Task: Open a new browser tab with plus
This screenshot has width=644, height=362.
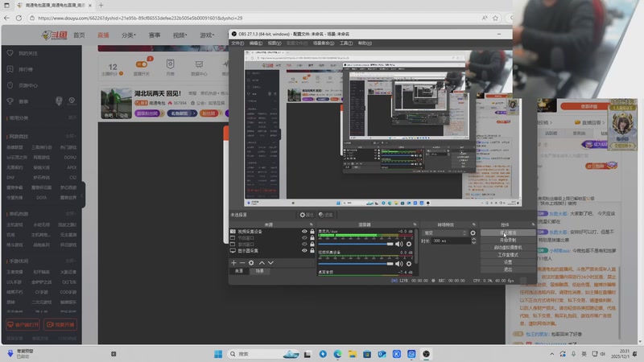Action: (101, 6)
